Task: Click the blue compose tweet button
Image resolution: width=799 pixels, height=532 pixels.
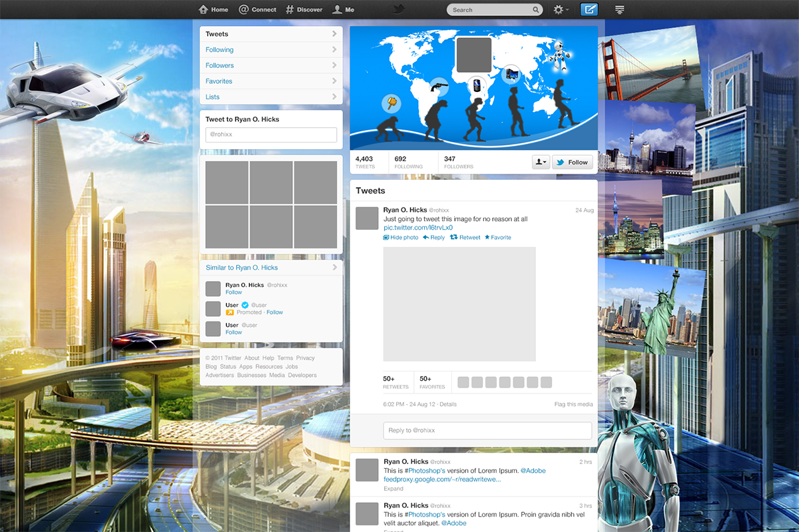Action: (x=589, y=9)
